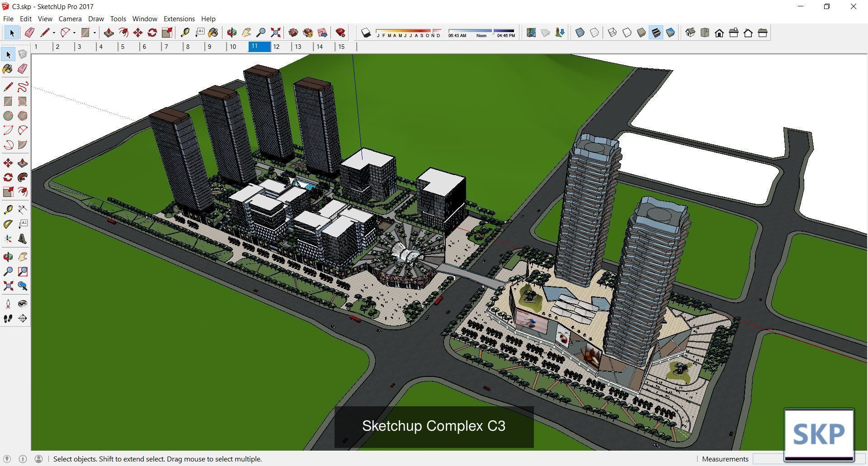Switch to Right view

[734, 33]
